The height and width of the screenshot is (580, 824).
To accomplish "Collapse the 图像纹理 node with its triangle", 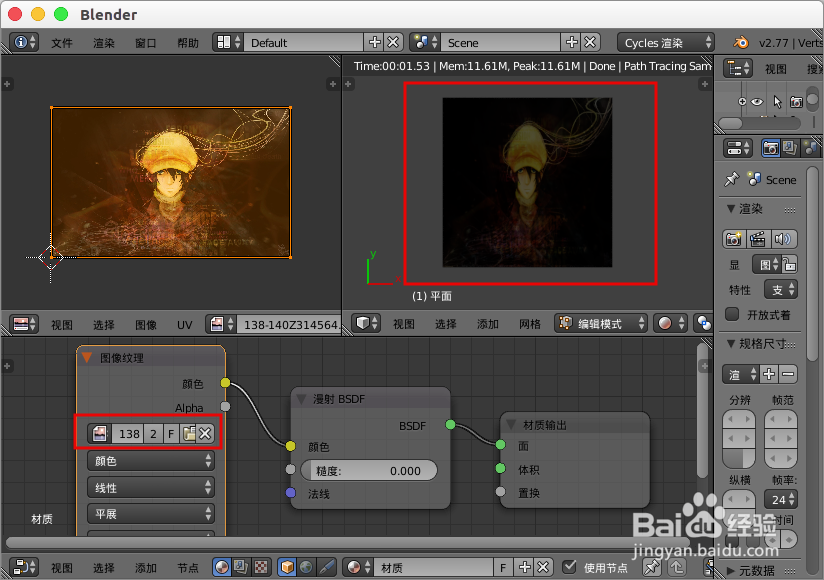I will [x=87, y=358].
